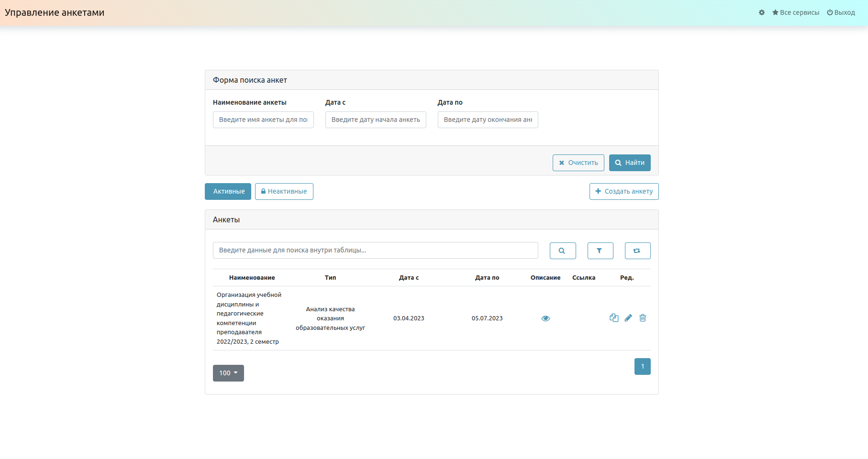Open Все сервисы in the header
868x459 pixels.
pos(796,12)
